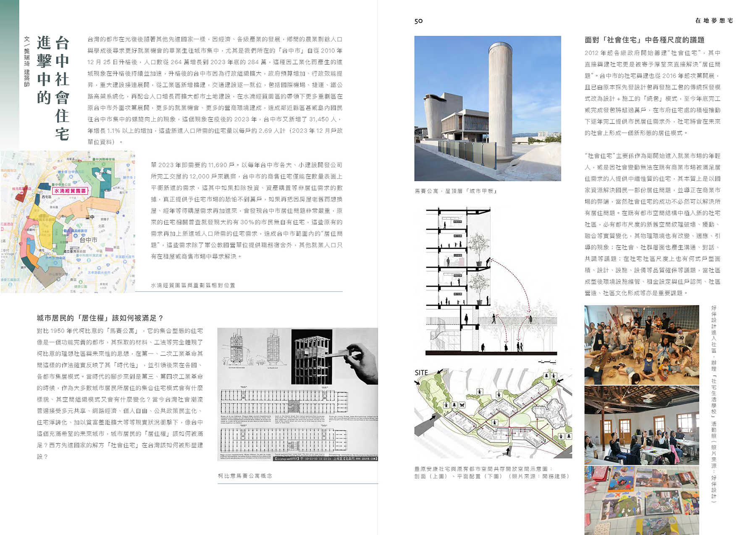Click the site plan layout diagram
This screenshot has width=756, height=535.
(x=493, y=413)
